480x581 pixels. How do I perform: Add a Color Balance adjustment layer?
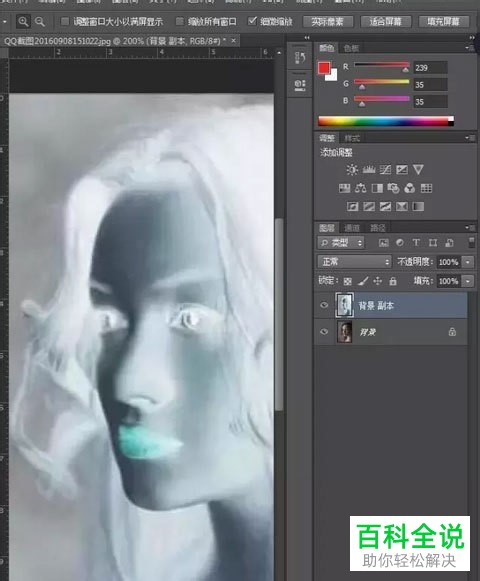click(360, 188)
